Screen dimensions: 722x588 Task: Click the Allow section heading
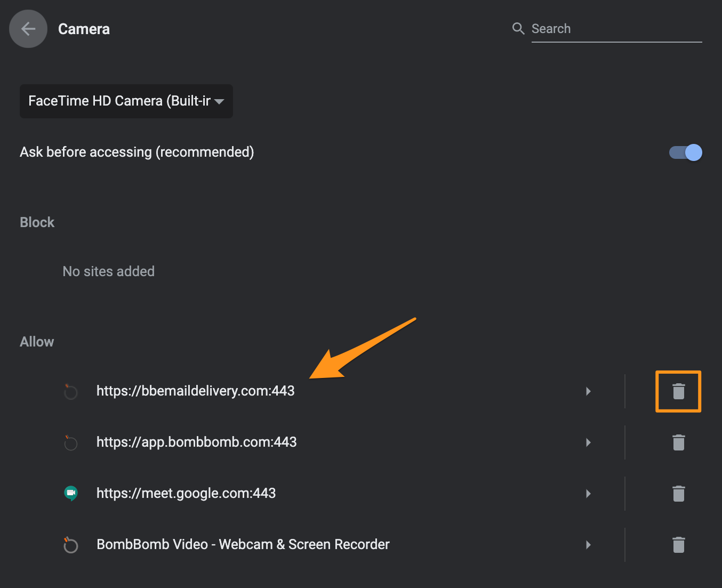[x=37, y=342]
